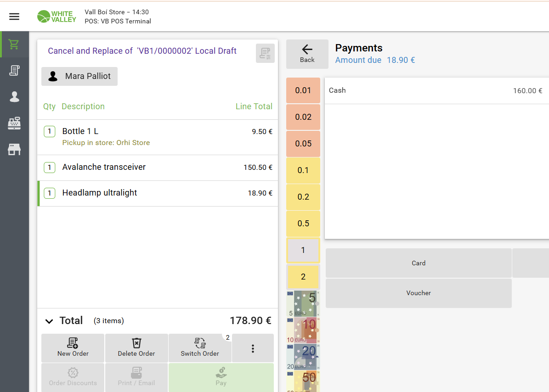This screenshot has height=392, width=549.
Task: Add 0.5 coin amount
Action: (x=303, y=224)
